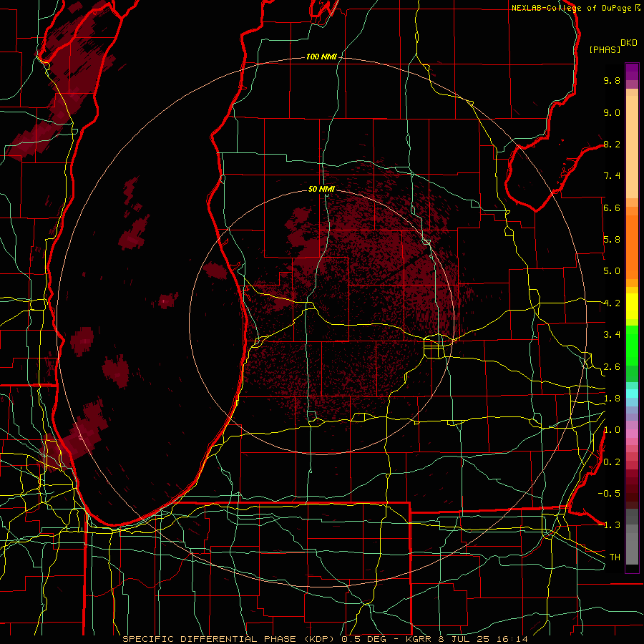Click the [PHAS] legend unit label
Viewport: 644px width, 644px height.
[x=605, y=49]
